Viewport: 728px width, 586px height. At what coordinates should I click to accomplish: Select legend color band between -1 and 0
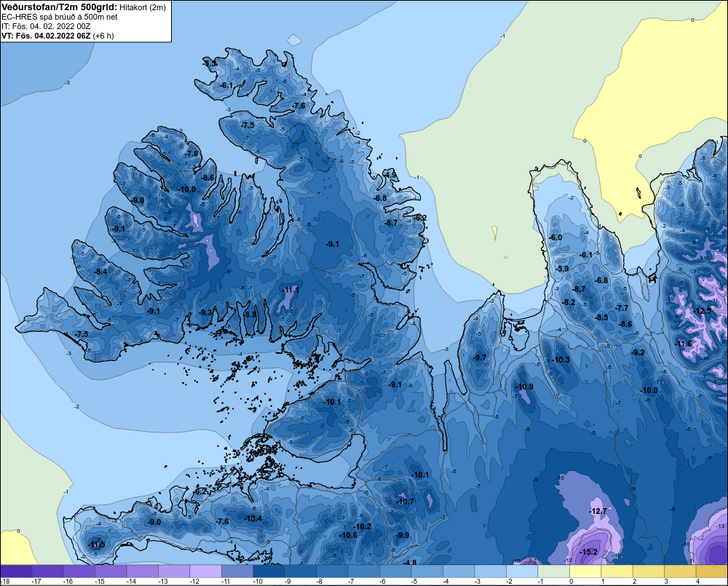click(x=553, y=571)
